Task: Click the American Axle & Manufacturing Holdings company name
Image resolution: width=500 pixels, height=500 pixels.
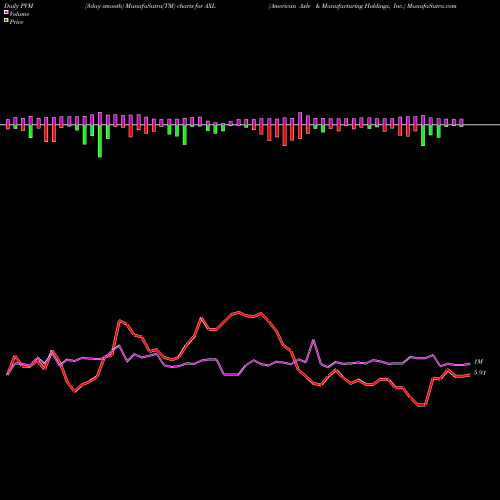Action: click(336, 6)
